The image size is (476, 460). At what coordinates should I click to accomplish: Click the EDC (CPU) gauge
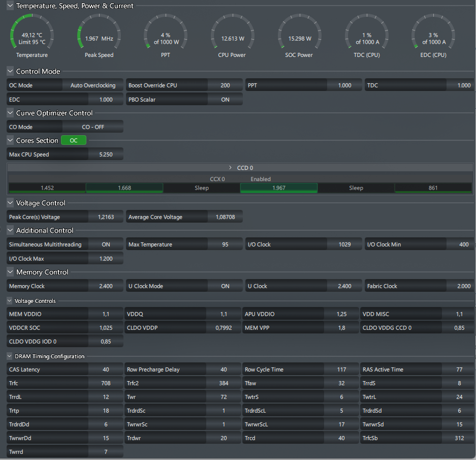tap(433, 34)
